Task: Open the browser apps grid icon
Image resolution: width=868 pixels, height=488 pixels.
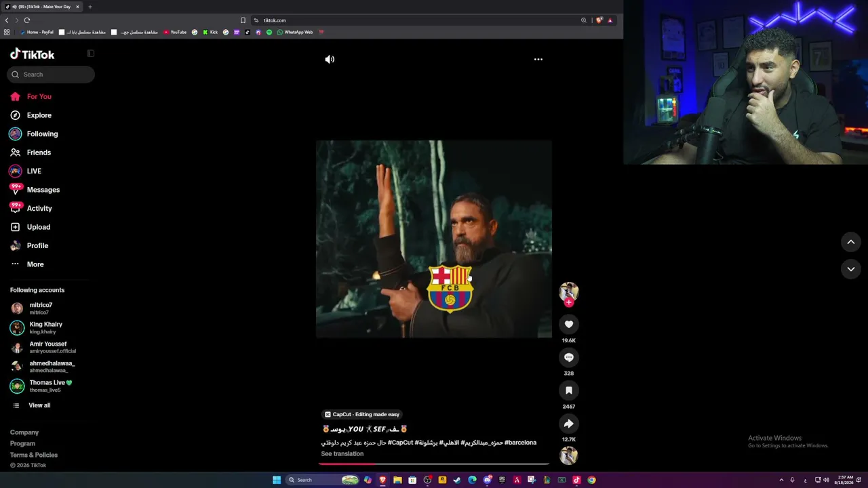Action: point(7,32)
